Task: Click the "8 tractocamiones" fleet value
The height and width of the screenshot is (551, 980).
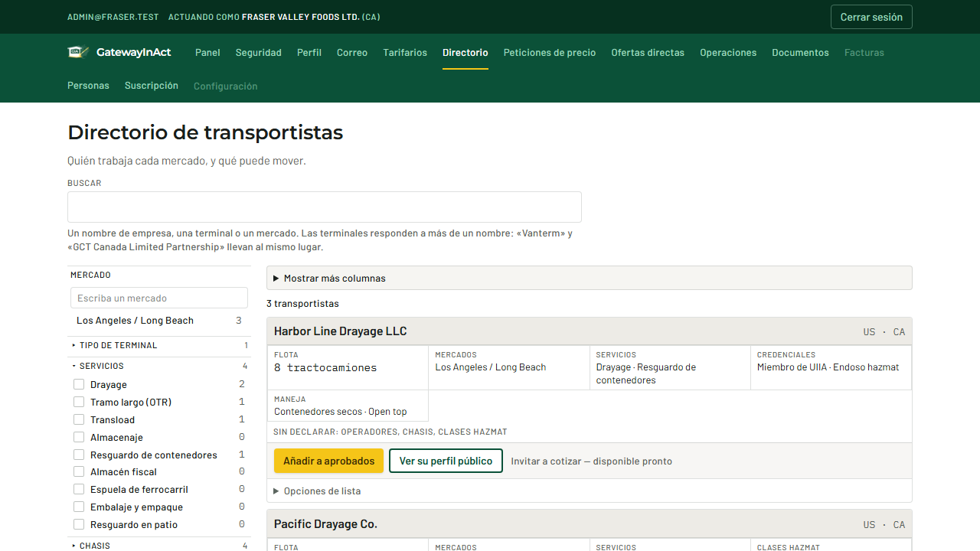Action: [325, 367]
